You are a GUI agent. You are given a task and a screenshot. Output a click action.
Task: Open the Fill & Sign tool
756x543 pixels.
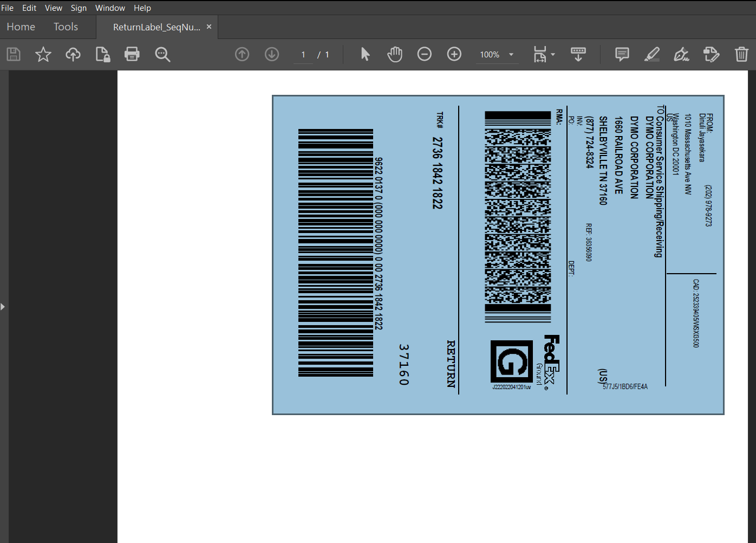click(x=681, y=54)
